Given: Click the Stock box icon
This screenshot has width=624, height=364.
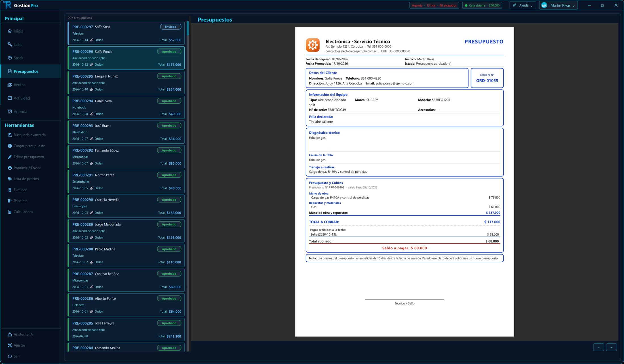Looking at the screenshot, I should [x=10, y=58].
